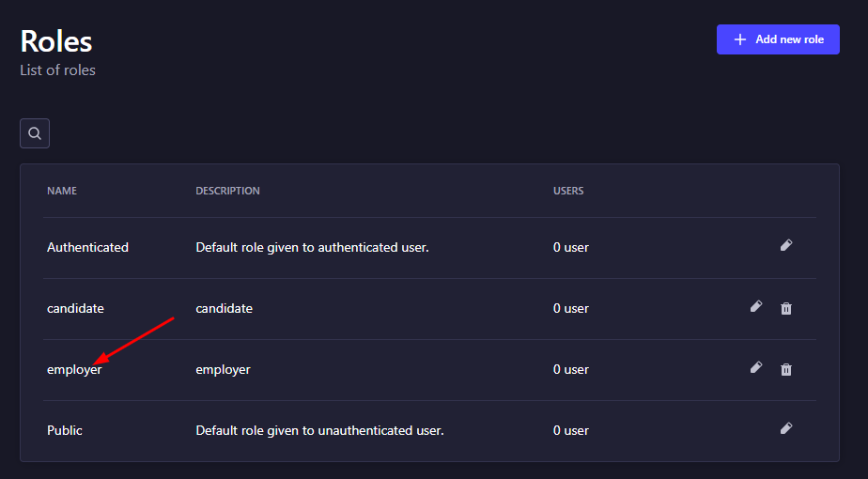This screenshot has width=868, height=479.
Task: Edit the candidate role via pencil icon
Action: (x=756, y=306)
